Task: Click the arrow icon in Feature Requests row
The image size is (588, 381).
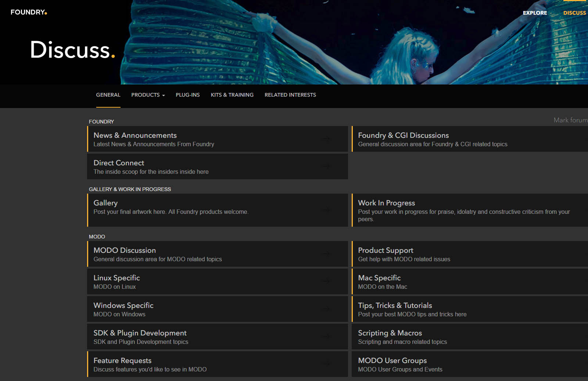Action: [326, 364]
